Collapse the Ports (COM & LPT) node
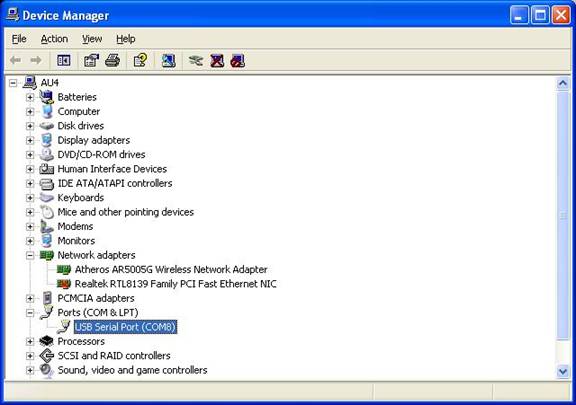The width and height of the screenshot is (576, 405). pyautogui.click(x=30, y=313)
